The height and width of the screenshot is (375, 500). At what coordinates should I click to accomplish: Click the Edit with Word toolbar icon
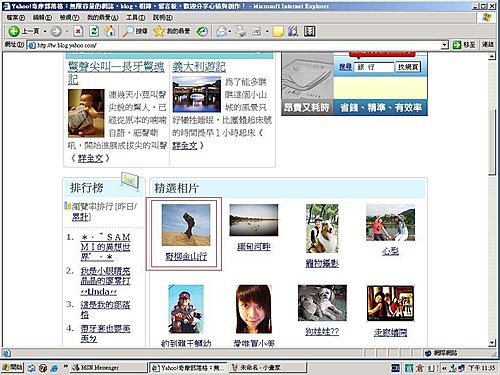pyautogui.click(x=257, y=31)
